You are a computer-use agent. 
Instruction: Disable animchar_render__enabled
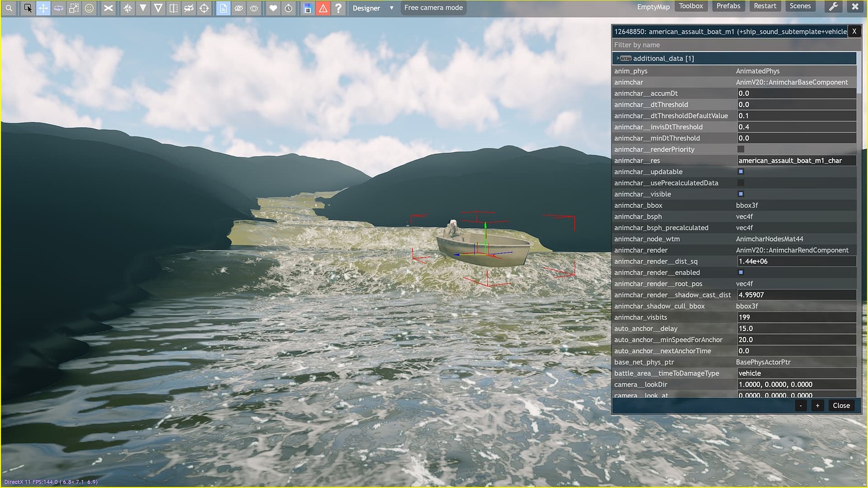coord(741,272)
